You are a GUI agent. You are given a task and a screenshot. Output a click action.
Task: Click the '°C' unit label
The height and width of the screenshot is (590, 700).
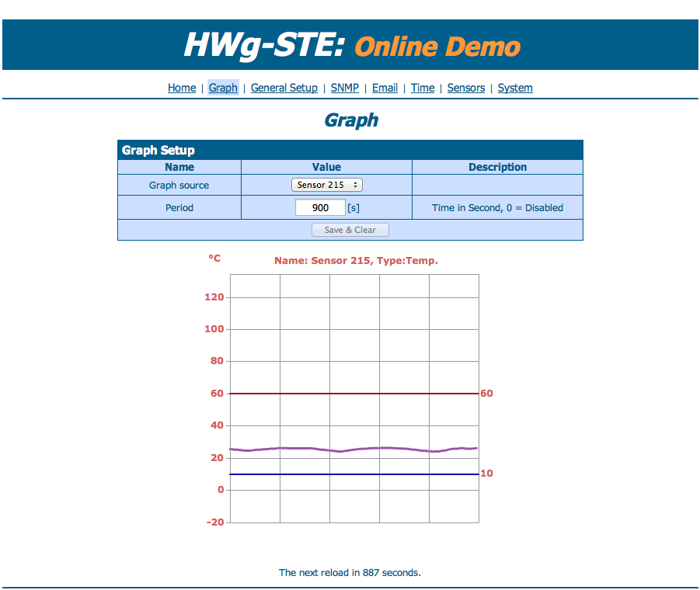(214, 259)
